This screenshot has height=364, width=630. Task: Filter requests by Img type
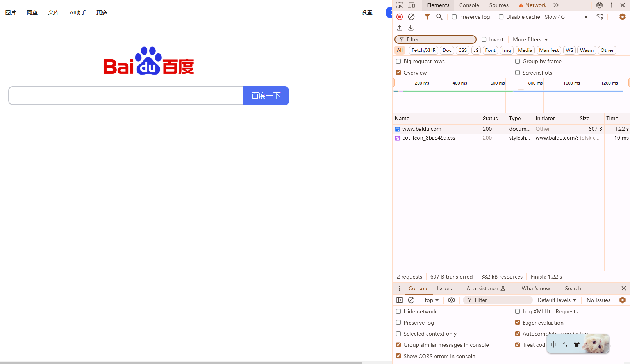point(507,50)
